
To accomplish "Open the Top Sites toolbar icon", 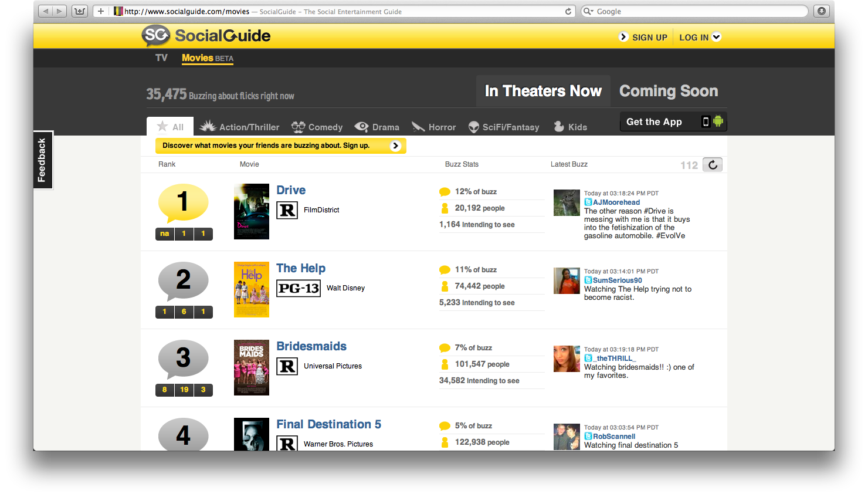I will click(x=80, y=11).
